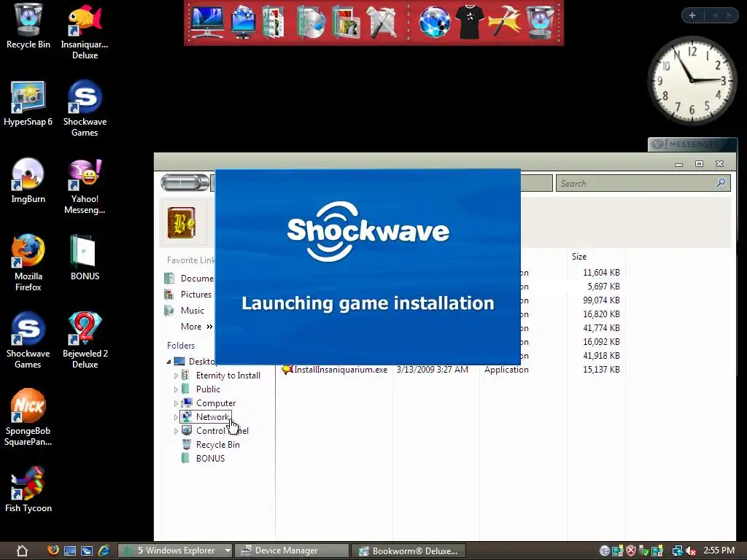Viewport: 747px width, 560px height.
Task: Launch Bejeweled 2 Deluxe shortcut
Action: click(x=85, y=341)
